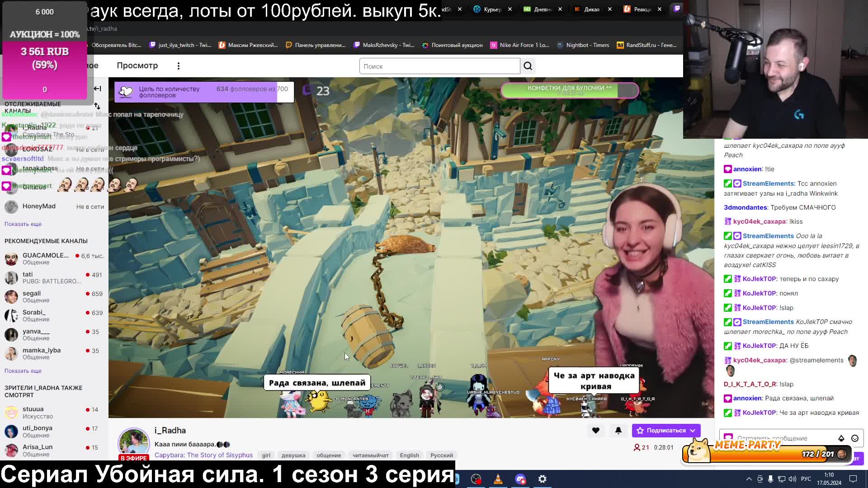Sort followed channels with arrows icon
This screenshot has width=868, height=488.
(x=97, y=106)
